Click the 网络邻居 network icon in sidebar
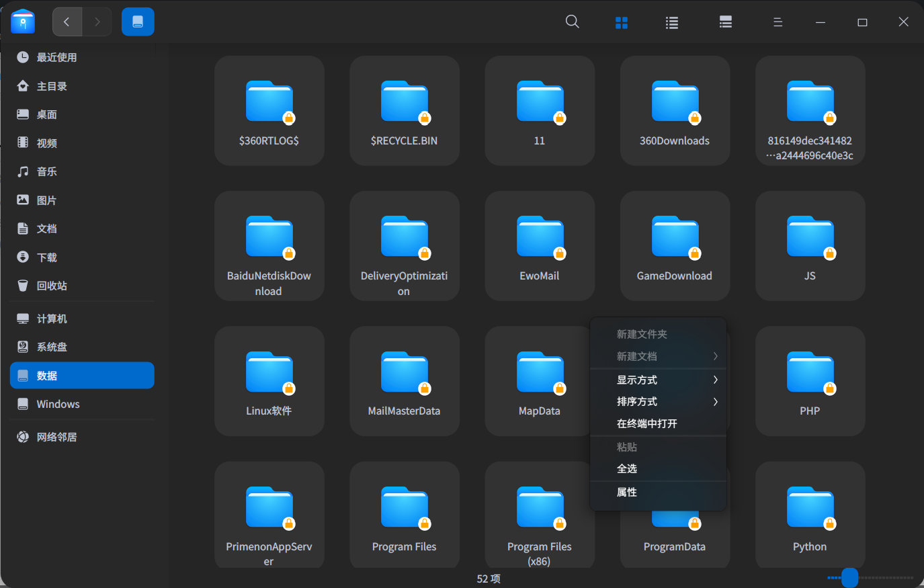 tap(23, 437)
